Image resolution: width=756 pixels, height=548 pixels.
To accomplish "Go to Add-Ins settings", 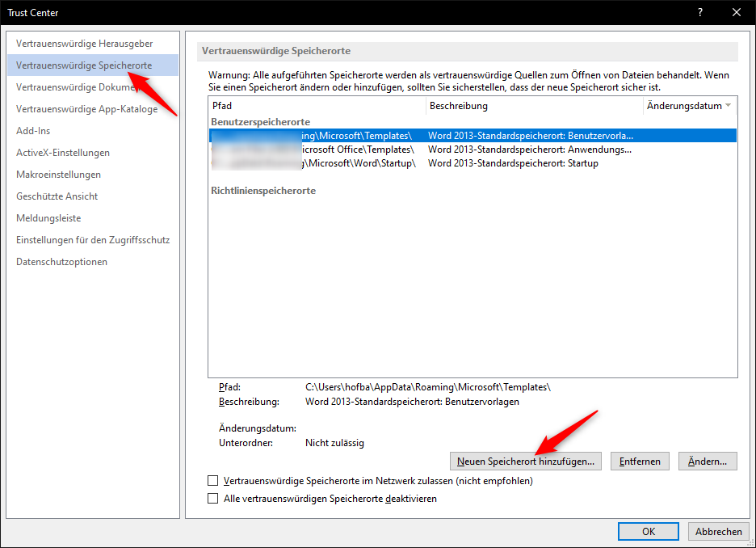I will click(33, 131).
